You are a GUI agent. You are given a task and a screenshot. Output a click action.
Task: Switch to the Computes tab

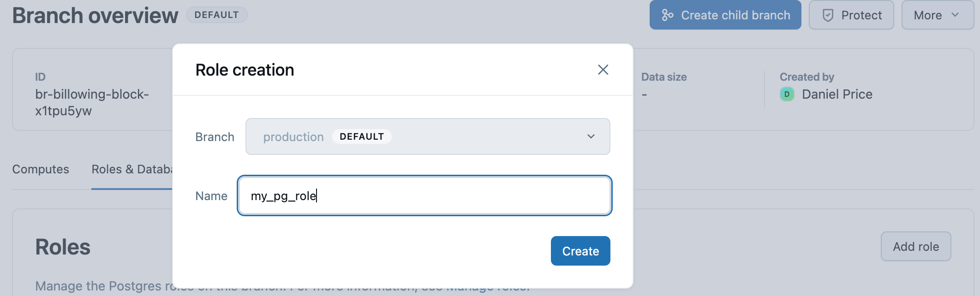41,169
